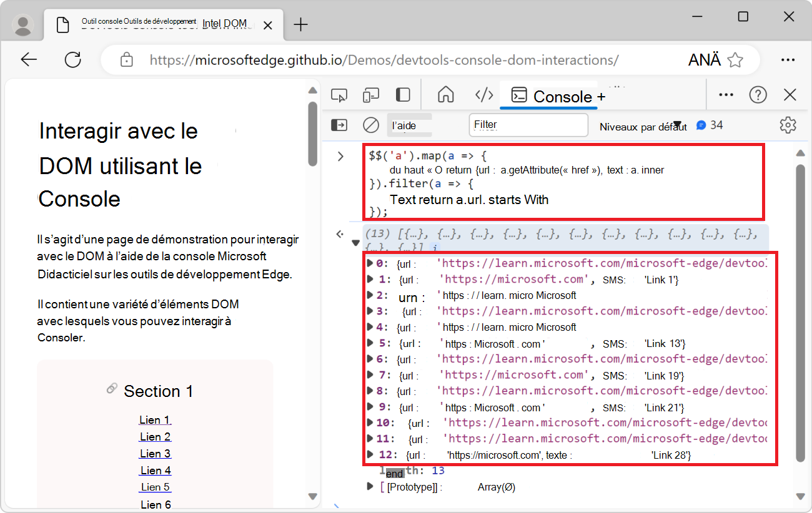The image size is (812, 513).
Task: Open the Lien 5 link
Action: 156,487
